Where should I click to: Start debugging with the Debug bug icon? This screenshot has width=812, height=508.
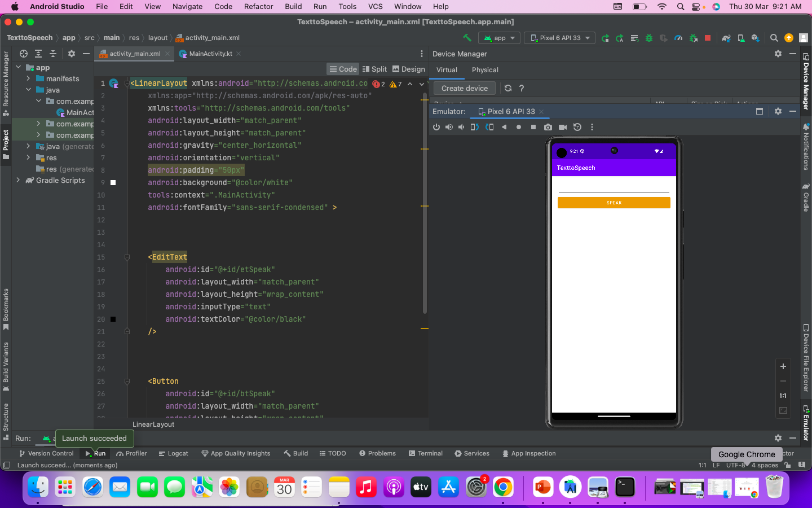(x=649, y=38)
